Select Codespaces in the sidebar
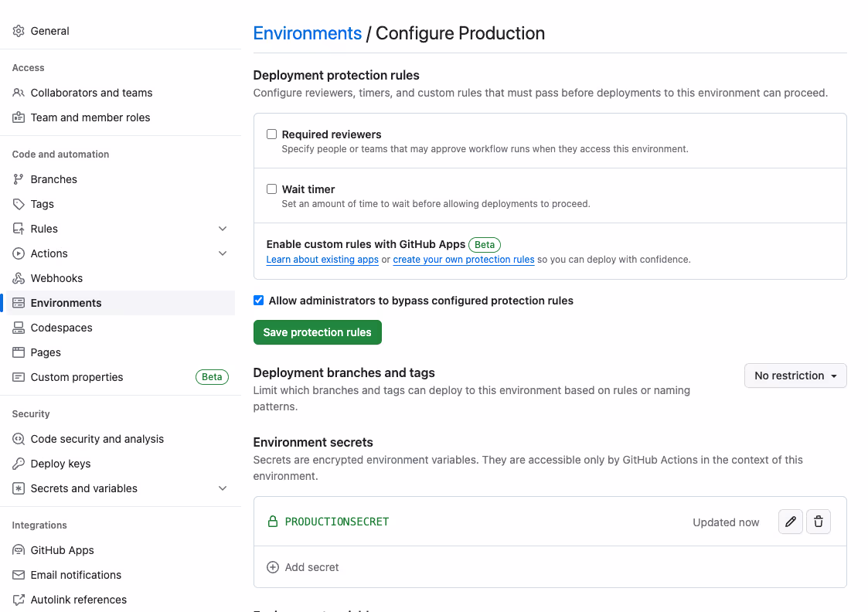 [61, 328]
